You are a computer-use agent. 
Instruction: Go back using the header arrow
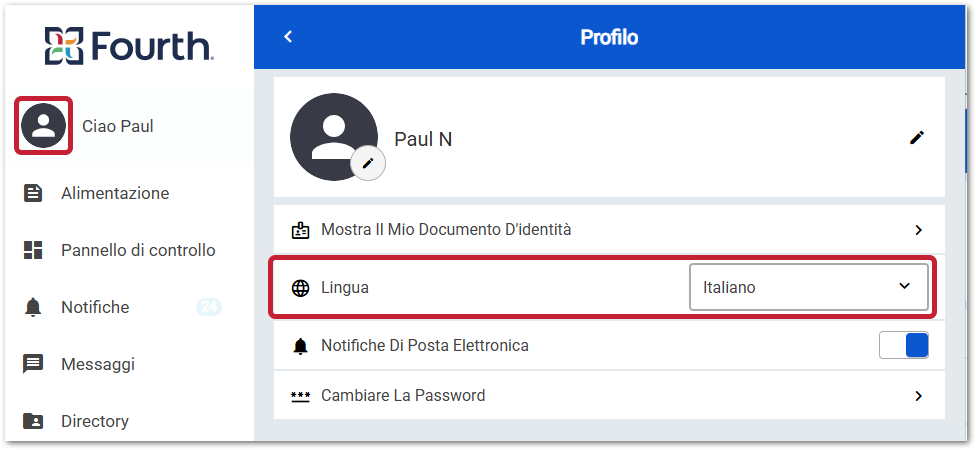[288, 37]
